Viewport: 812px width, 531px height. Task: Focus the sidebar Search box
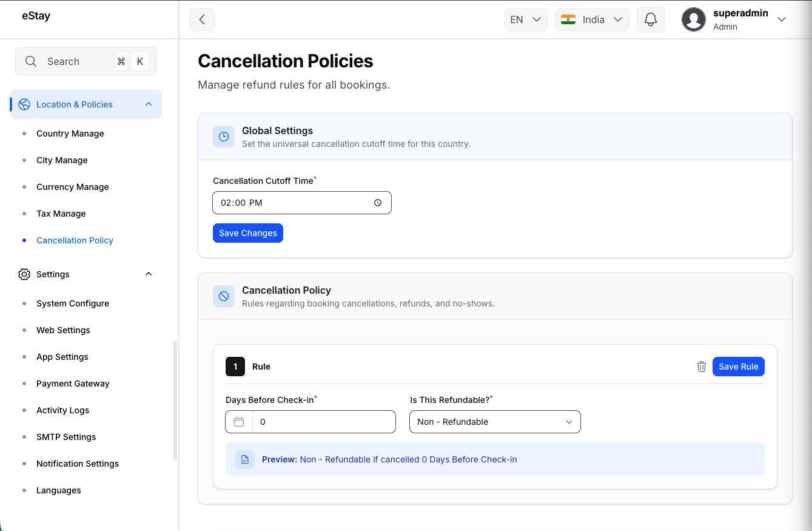(86, 61)
